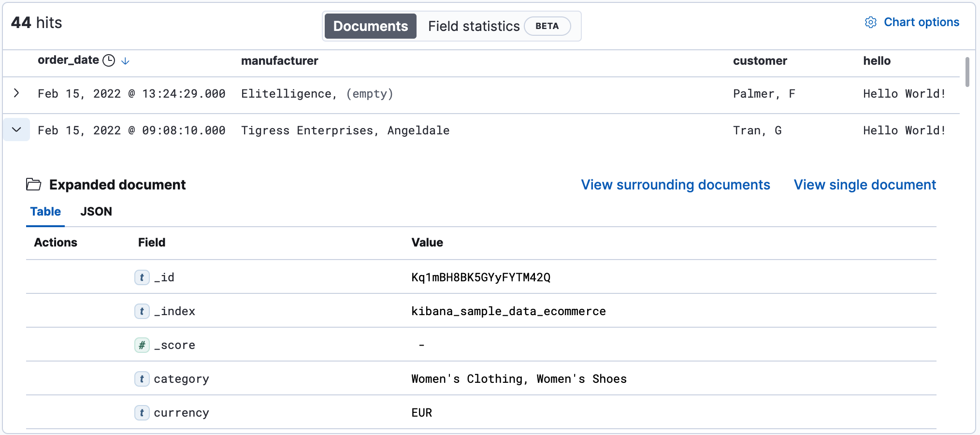Click the _id value Kq1mBH8BK5GYyFYTM42Q
980x435 pixels.
481,277
